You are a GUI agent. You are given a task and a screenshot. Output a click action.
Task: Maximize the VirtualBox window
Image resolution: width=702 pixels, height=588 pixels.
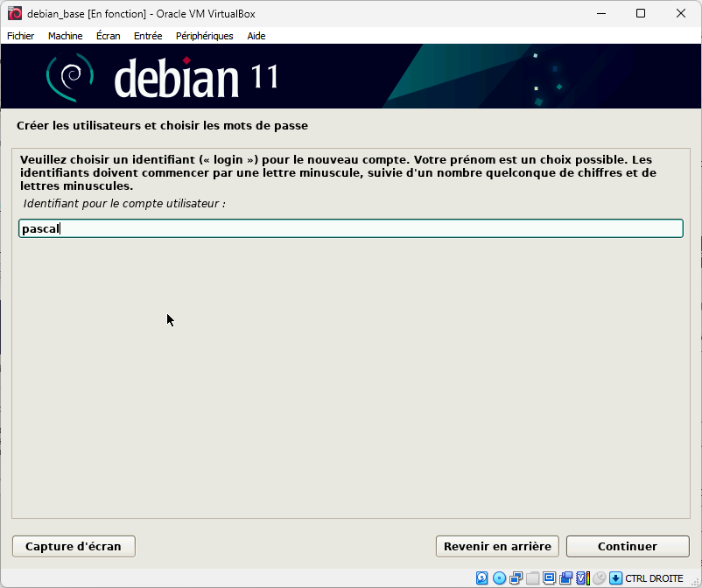click(x=641, y=13)
